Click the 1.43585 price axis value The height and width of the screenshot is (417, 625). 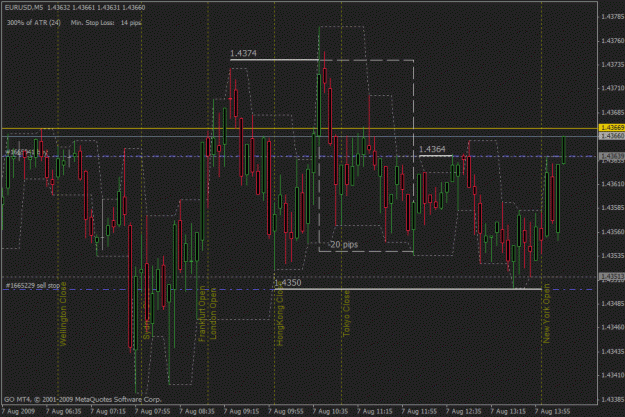click(613, 208)
